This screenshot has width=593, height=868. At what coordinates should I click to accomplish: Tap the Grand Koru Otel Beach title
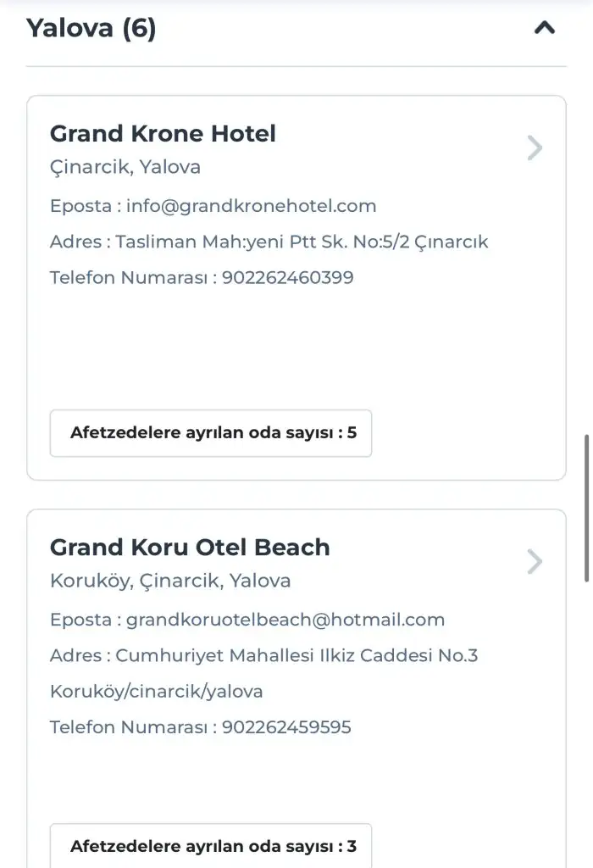point(190,548)
